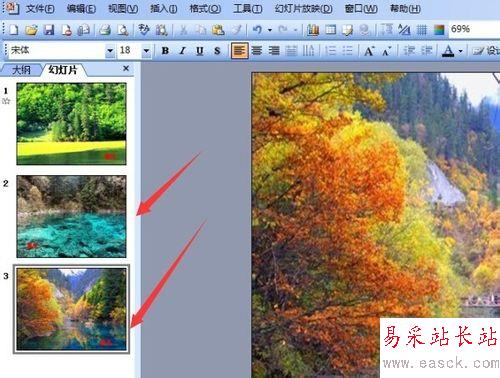Click in the 宋体 font name field

(57, 51)
